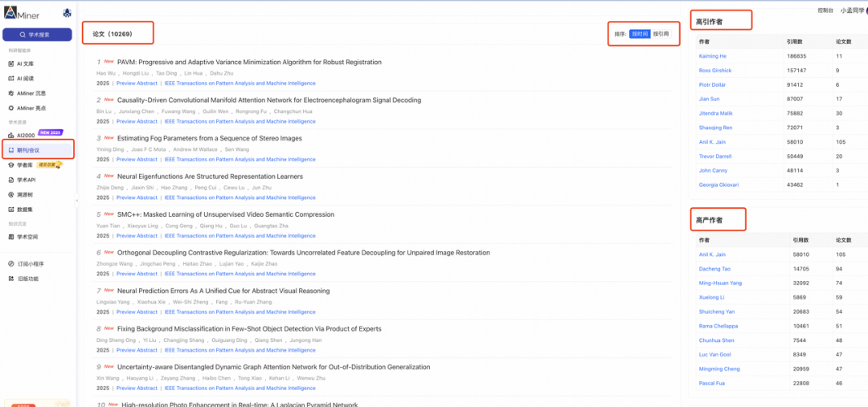Open Luc Van Gool author profile
The width and height of the screenshot is (868, 407).
(714, 355)
